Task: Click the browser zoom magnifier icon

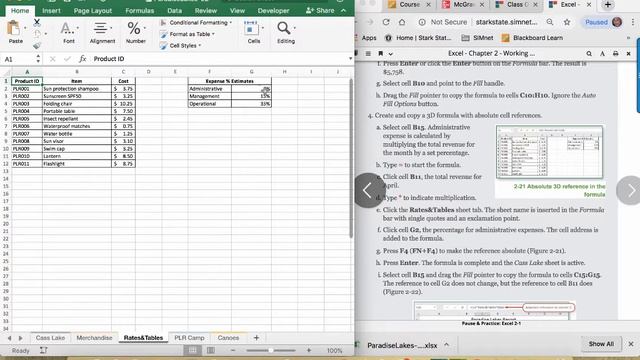Action: pos(550,22)
